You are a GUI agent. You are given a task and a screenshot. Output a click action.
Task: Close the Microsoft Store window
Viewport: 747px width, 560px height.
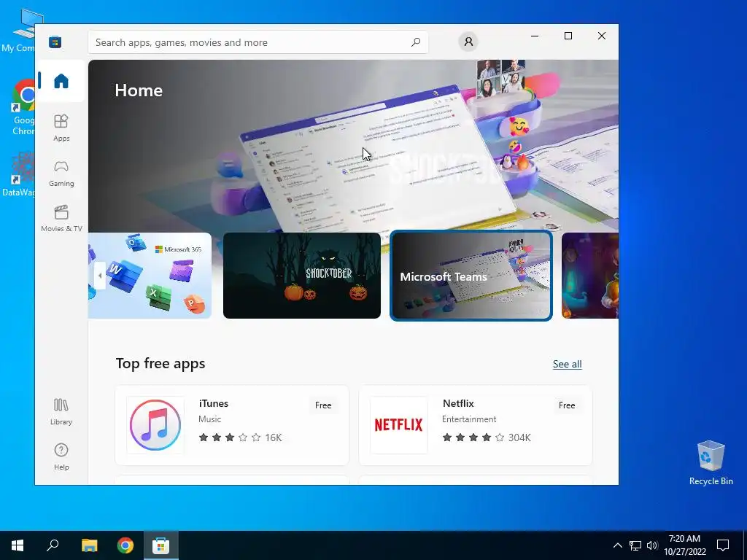point(602,36)
